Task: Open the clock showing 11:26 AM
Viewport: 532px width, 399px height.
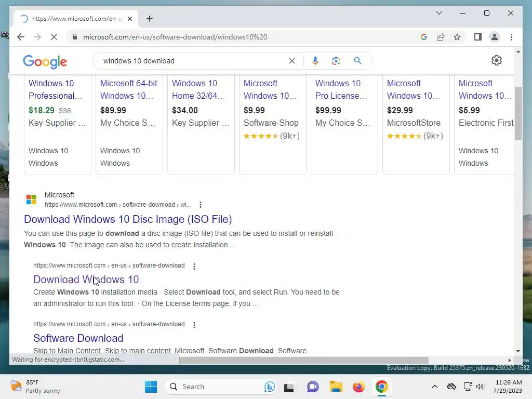Action: [508, 387]
